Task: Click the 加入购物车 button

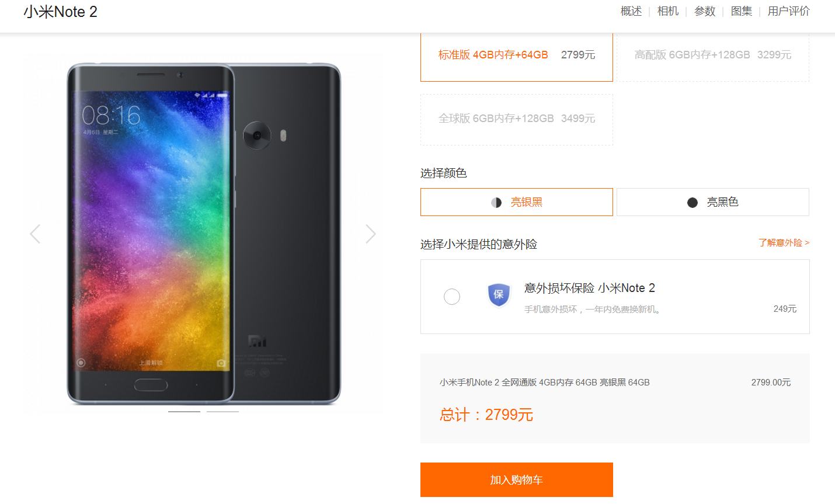Action: 517,480
